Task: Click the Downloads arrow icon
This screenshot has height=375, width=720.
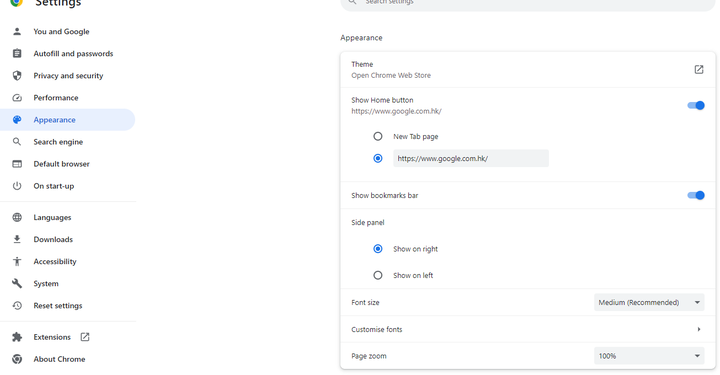Action: pyautogui.click(x=17, y=240)
